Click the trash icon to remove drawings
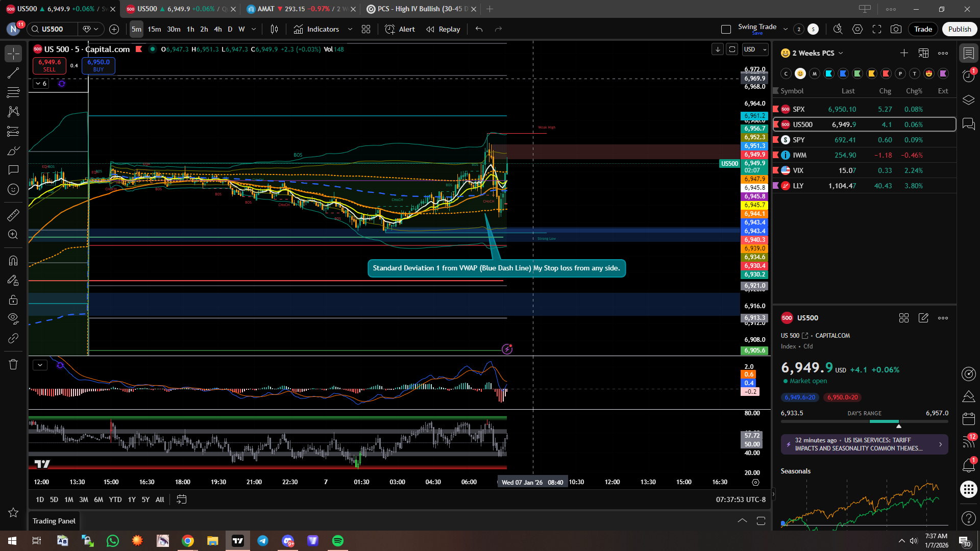Screen dimensions: 980x551 point(13,364)
